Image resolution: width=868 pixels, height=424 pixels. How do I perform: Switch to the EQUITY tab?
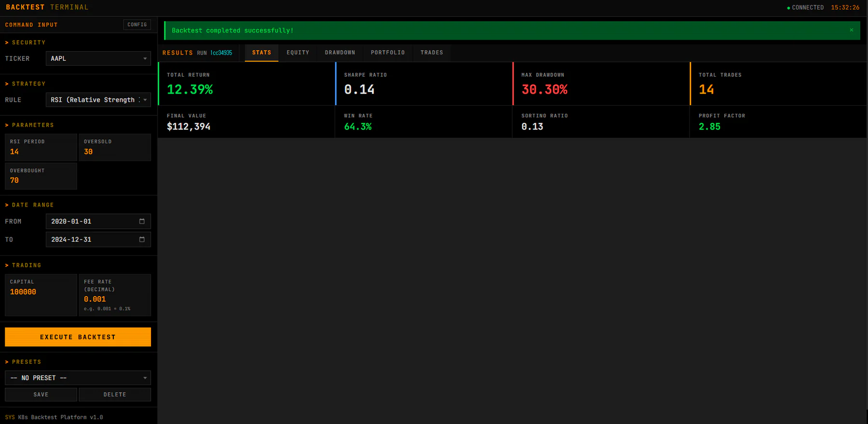pos(298,53)
